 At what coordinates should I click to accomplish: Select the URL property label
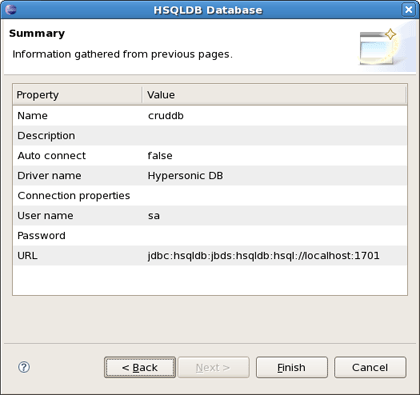point(27,256)
